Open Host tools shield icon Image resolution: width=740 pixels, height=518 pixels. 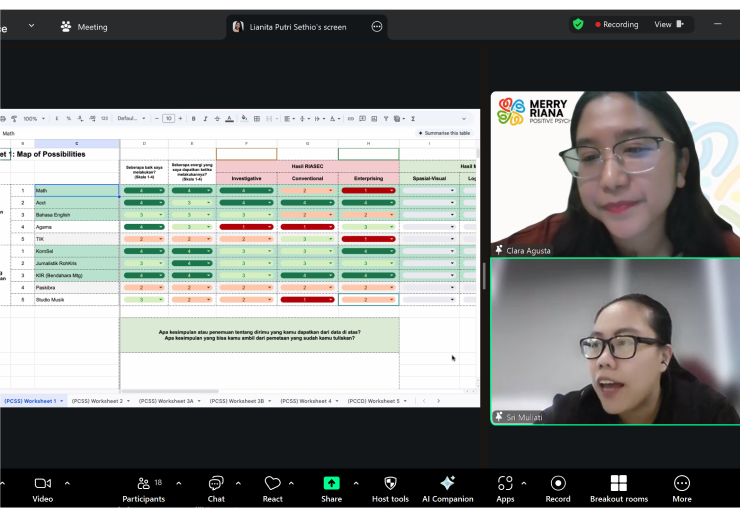390,484
